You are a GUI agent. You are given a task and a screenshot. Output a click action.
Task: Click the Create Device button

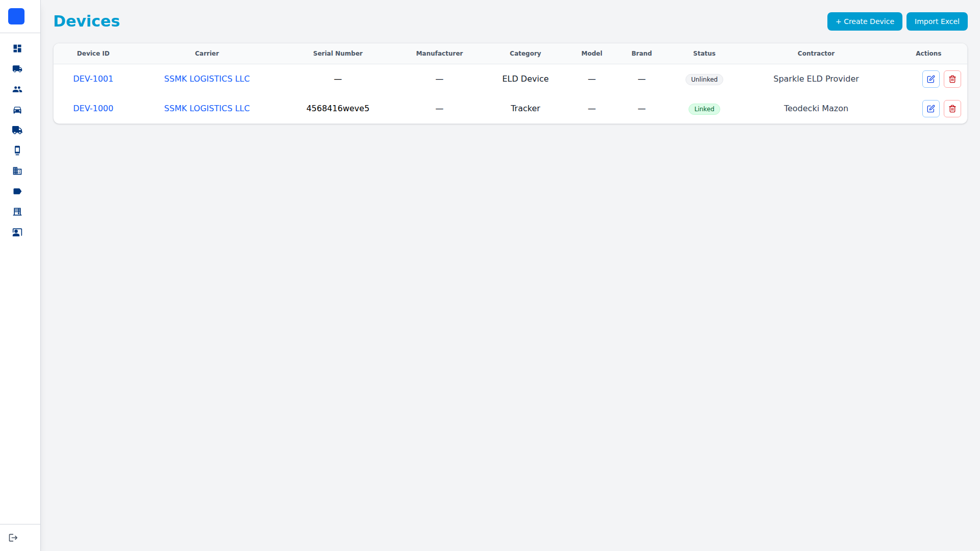864,21
